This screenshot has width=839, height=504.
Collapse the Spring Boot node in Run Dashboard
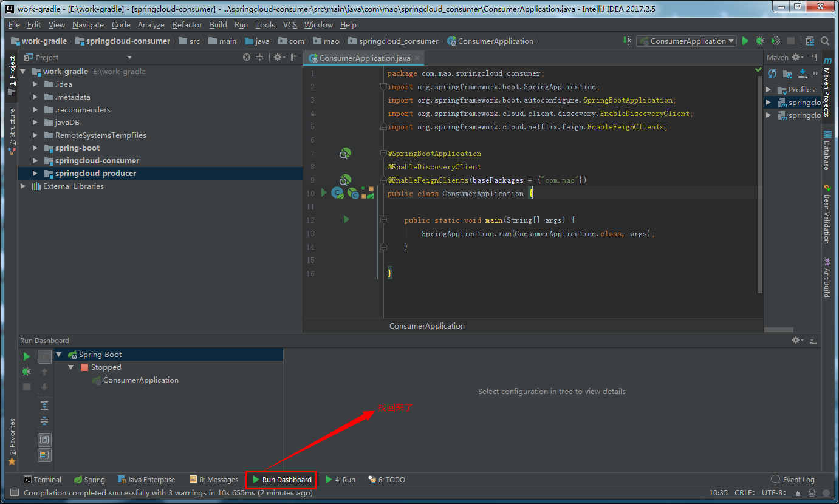point(59,355)
